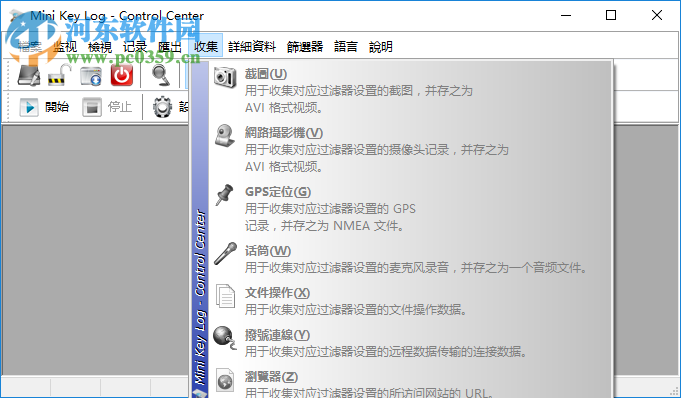
Task: Open the 记录 menu
Action: (x=135, y=46)
